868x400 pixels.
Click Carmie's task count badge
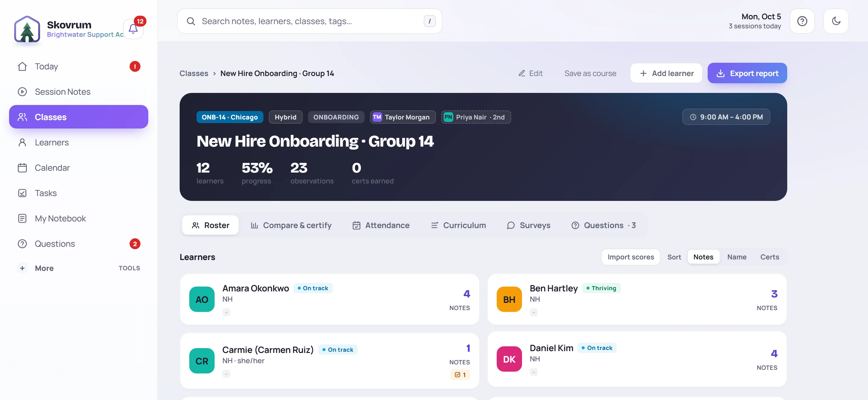click(x=460, y=375)
